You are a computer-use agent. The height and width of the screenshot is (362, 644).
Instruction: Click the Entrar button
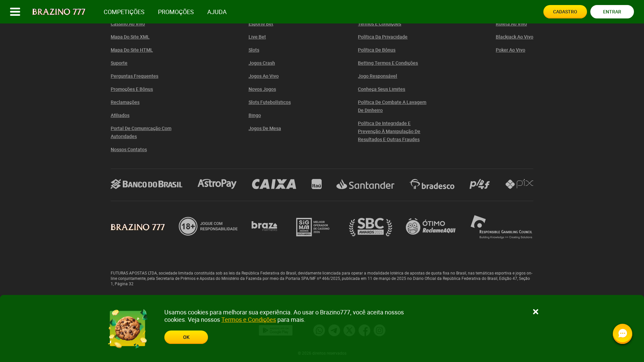[612, 12]
